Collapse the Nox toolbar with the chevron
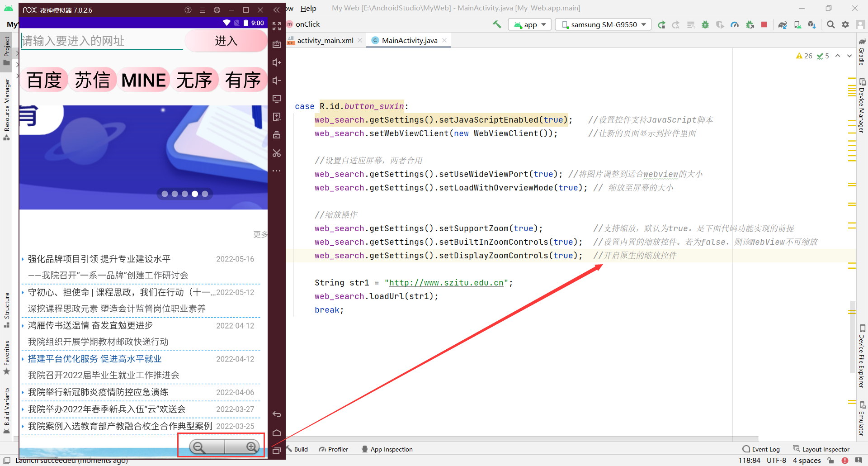The width and height of the screenshot is (868, 466). click(277, 10)
